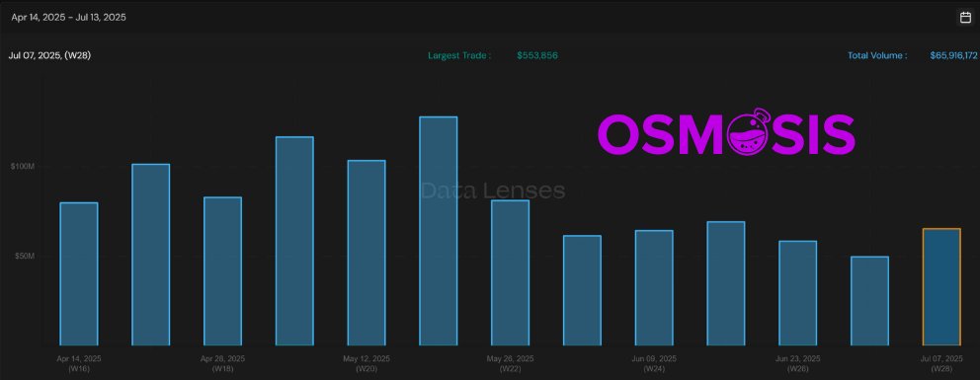Select the May 26, 2025 (W22) bar
980x380 pixels.
click(x=510, y=272)
